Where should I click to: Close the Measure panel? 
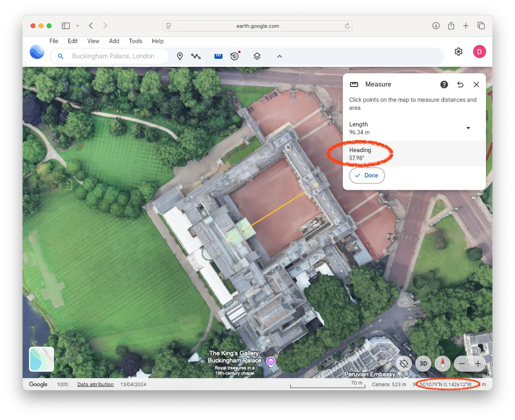tap(476, 85)
